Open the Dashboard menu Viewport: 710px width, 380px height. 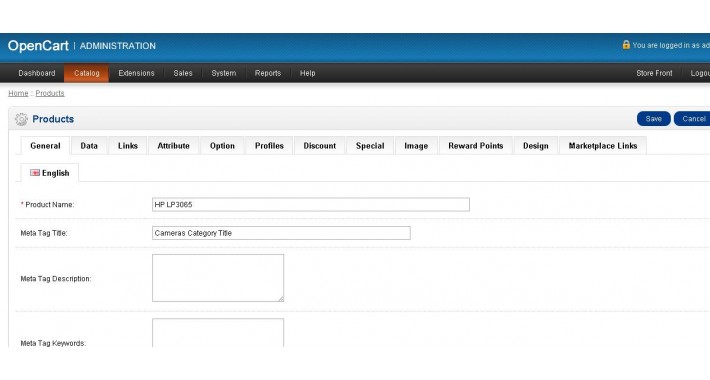(37, 73)
